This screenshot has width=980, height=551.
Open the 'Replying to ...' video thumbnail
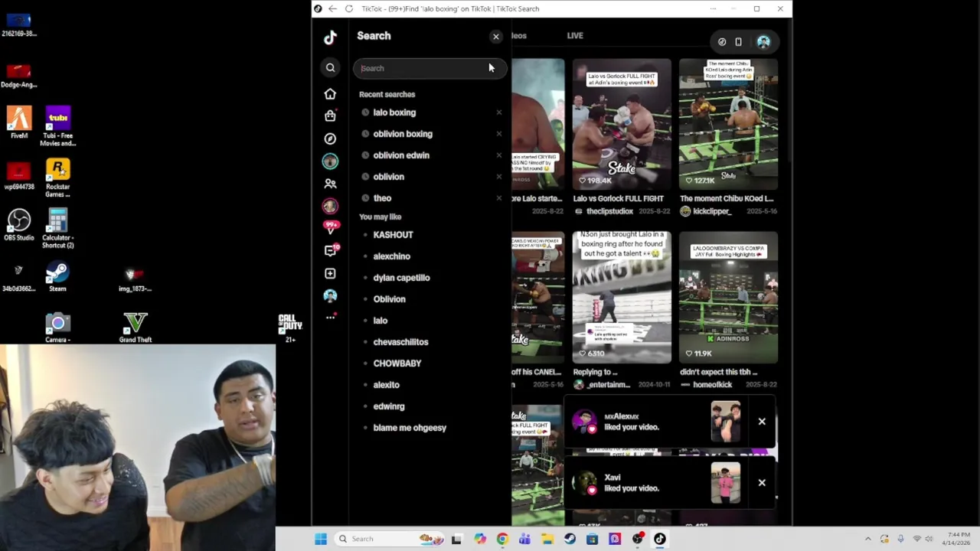[x=622, y=298]
